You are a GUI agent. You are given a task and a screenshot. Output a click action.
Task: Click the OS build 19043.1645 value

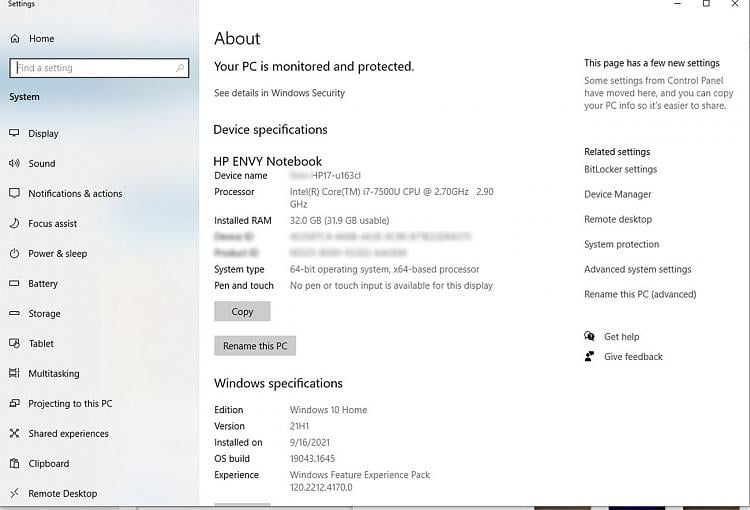(x=312, y=459)
